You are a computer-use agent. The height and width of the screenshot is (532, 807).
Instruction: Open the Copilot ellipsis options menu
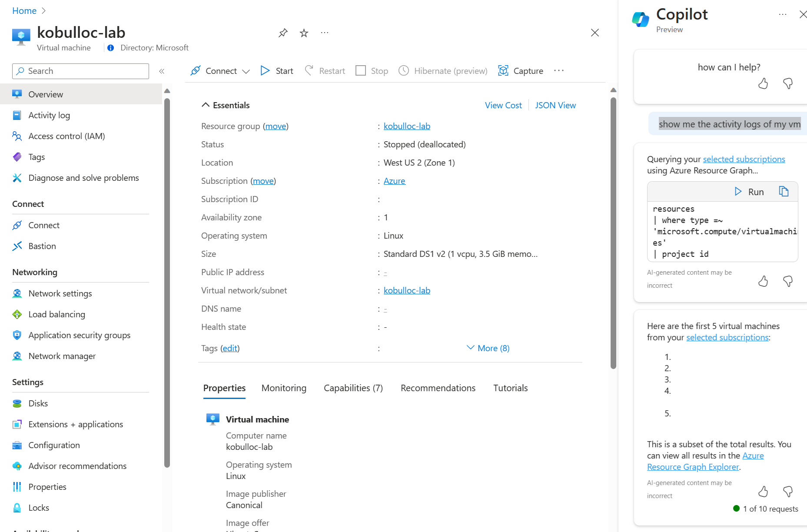783,14
